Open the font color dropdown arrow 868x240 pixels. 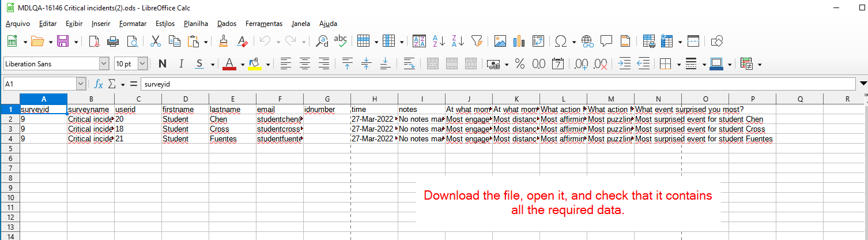click(243, 64)
